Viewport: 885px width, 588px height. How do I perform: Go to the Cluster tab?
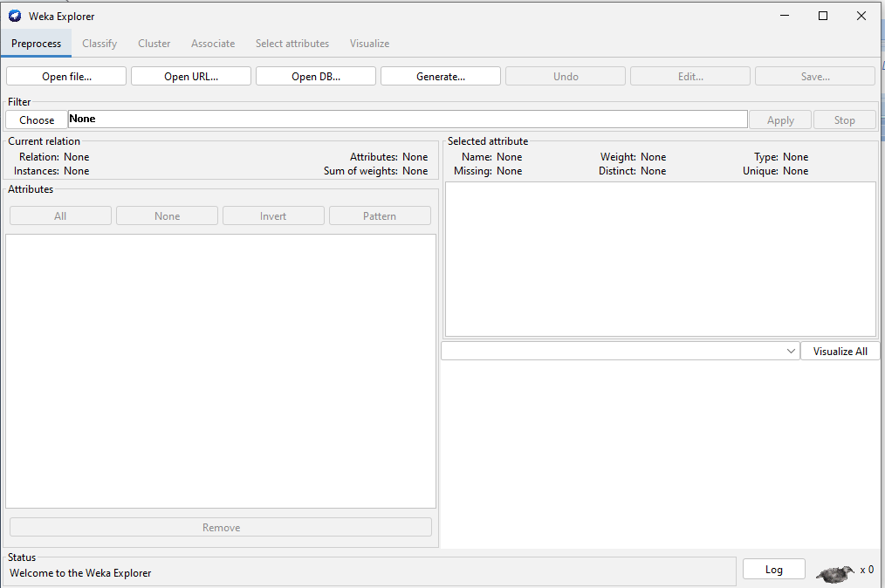[x=154, y=44]
